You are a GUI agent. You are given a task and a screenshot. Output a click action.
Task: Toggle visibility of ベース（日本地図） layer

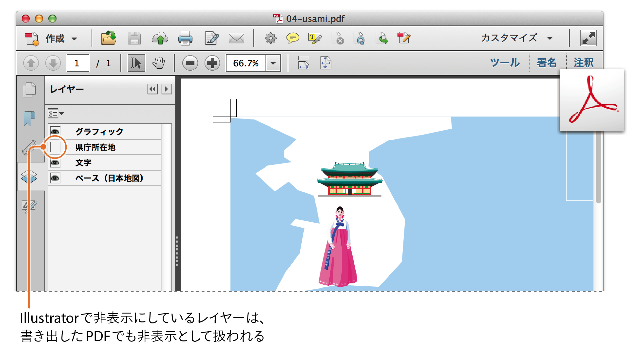point(55,178)
